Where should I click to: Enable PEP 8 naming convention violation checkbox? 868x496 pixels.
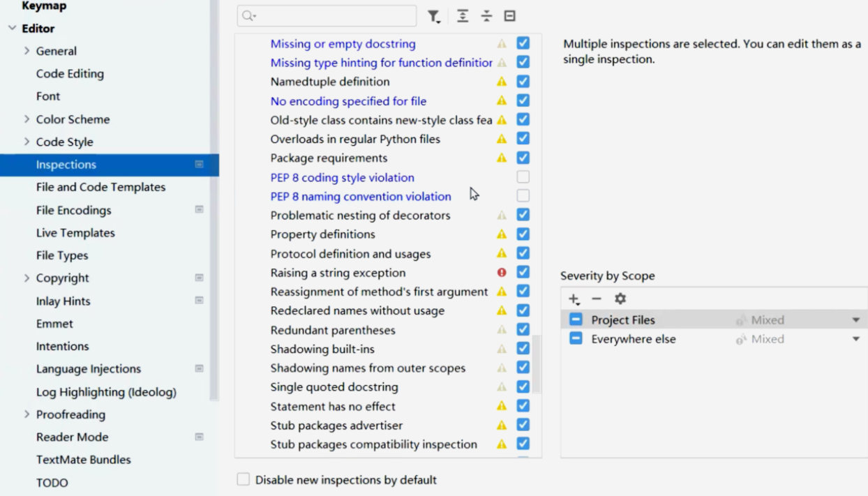(523, 196)
